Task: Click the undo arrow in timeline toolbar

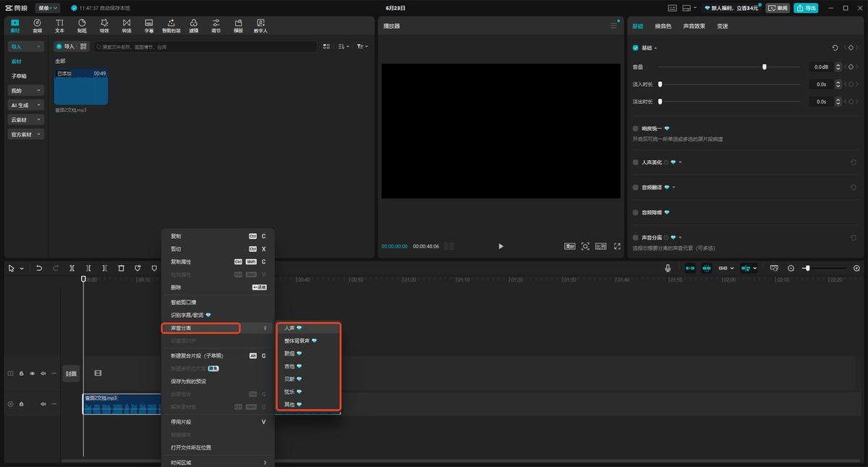Action: tap(38, 268)
